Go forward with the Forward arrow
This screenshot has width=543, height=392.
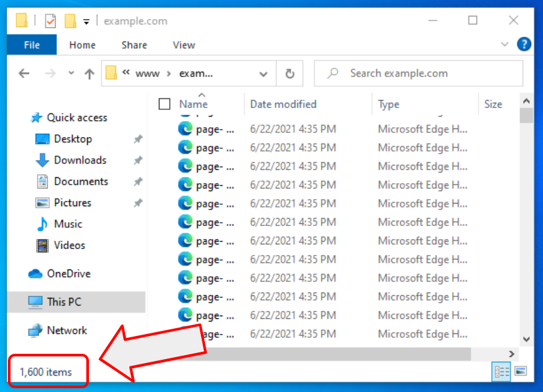click(50, 73)
